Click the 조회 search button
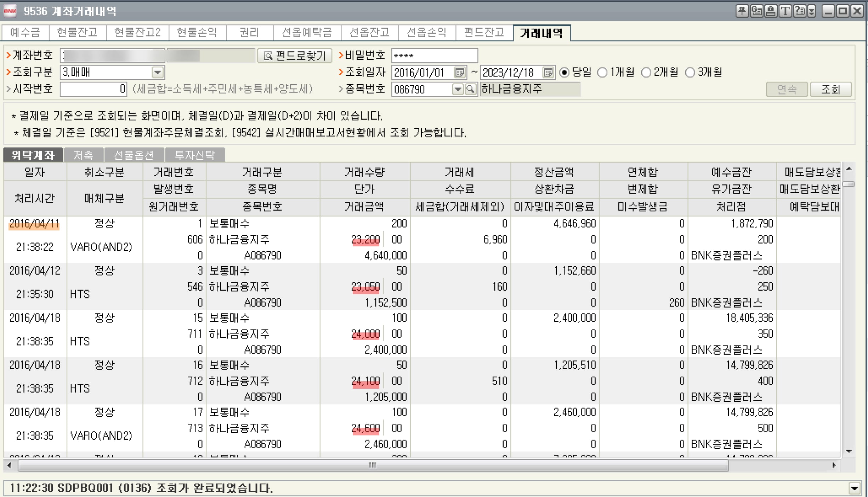The width and height of the screenshot is (868, 497). click(830, 89)
